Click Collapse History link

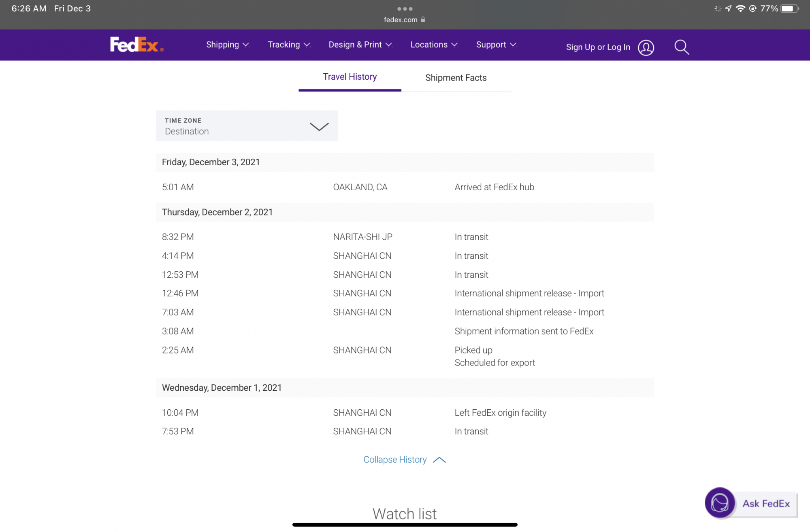coord(404,460)
